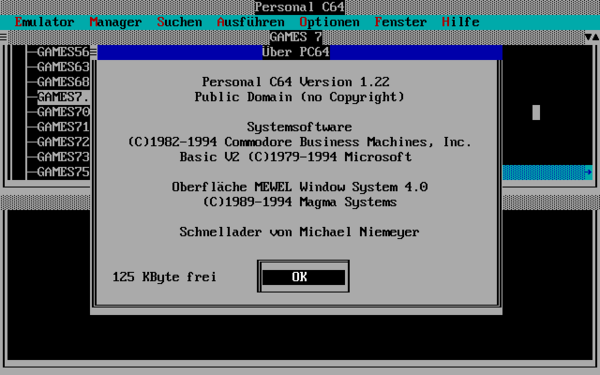Click the '125 KByte frei' memory text

[165, 277]
